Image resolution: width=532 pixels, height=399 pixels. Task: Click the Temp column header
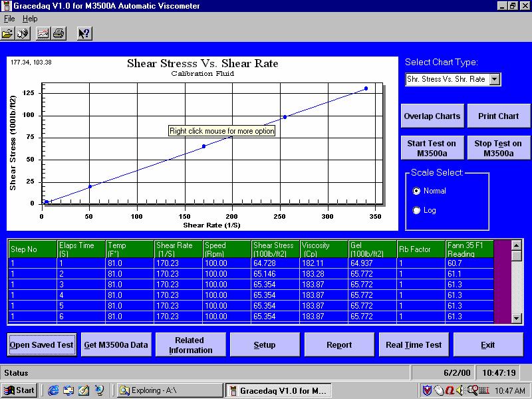[130, 249]
